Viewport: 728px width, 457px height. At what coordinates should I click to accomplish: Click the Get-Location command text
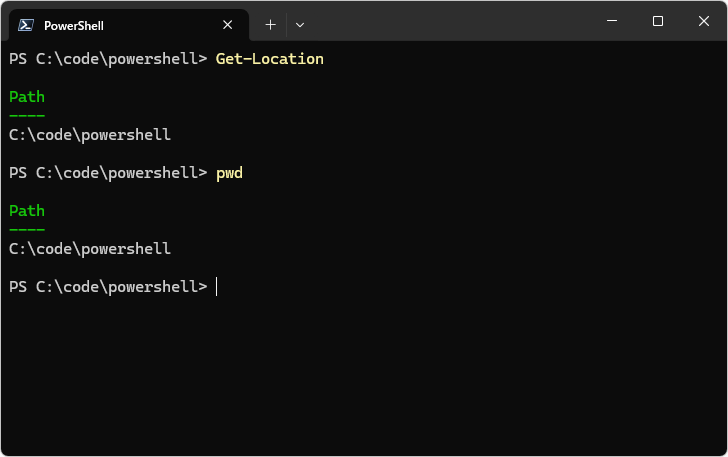[270, 59]
